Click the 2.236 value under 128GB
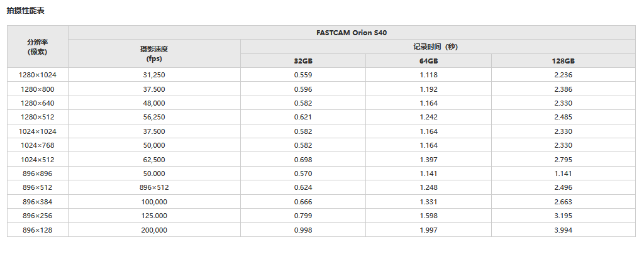The width and height of the screenshot is (644, 259). (x=563, y=75)
